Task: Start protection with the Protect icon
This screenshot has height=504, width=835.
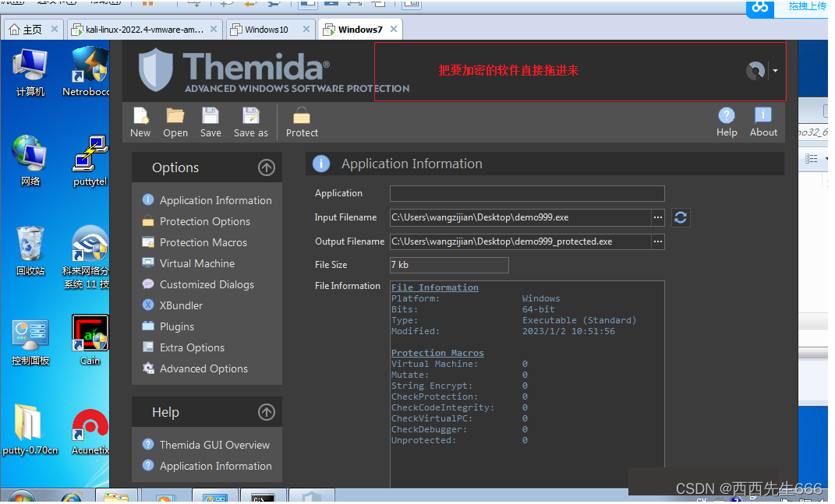Action: tap(302, 122)
